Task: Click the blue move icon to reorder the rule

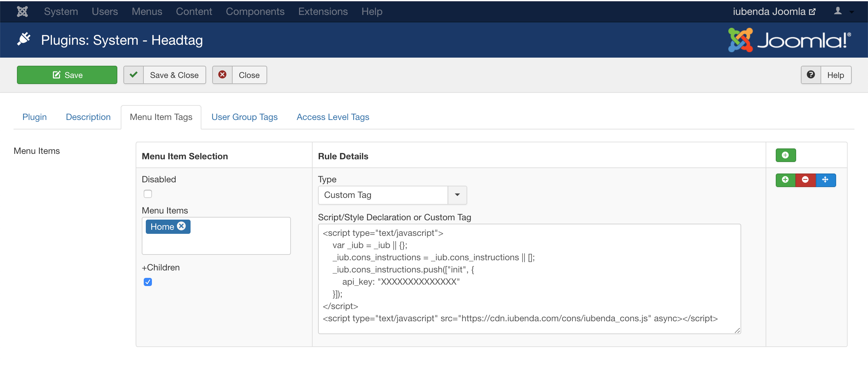Action: tap(826, 180)
